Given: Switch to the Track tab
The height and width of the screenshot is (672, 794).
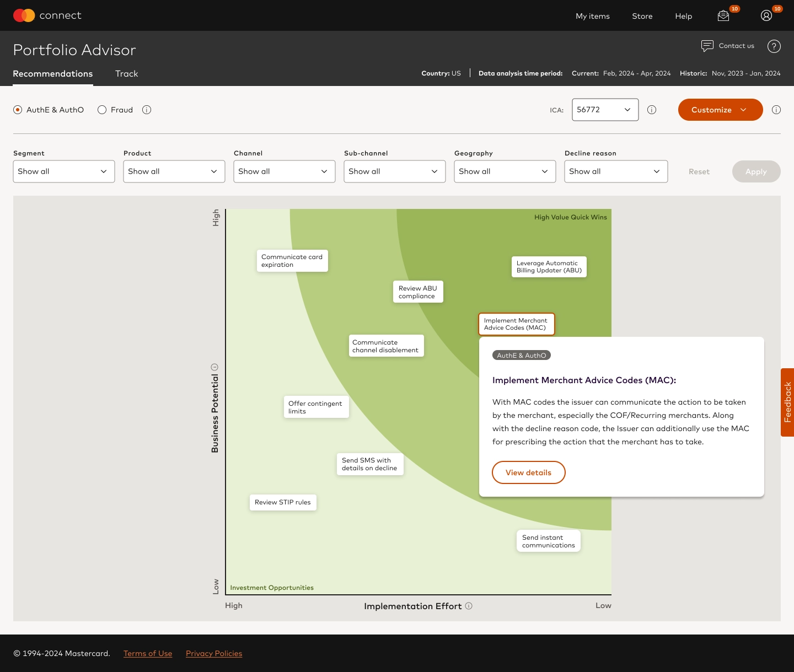Looking at the screenshot, I should [x=127, y=74].
